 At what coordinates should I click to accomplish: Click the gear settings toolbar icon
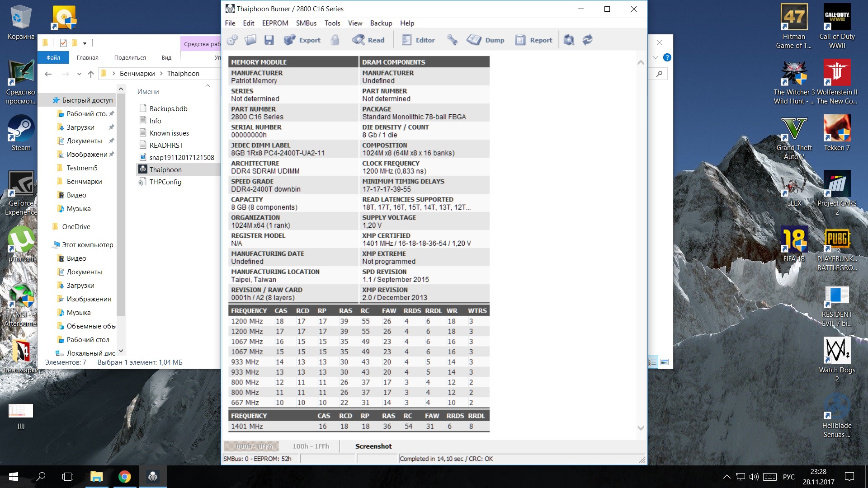coord(232,40)
